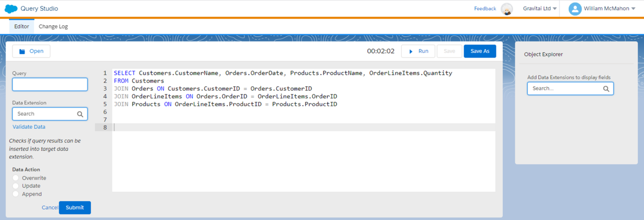Screen dimensions: 644x220
Task: Click line number 7 in gutter
Action: (105, 120)
